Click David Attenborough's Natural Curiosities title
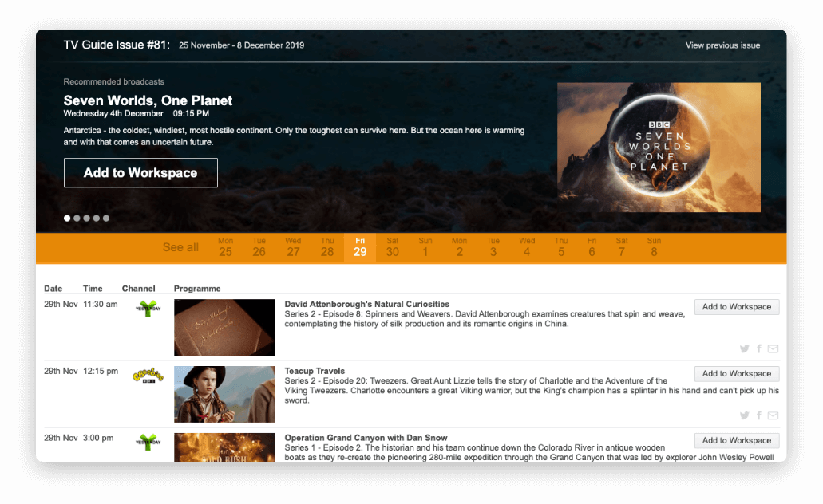This screenshot has width=823, height=504. coord(367,304)
